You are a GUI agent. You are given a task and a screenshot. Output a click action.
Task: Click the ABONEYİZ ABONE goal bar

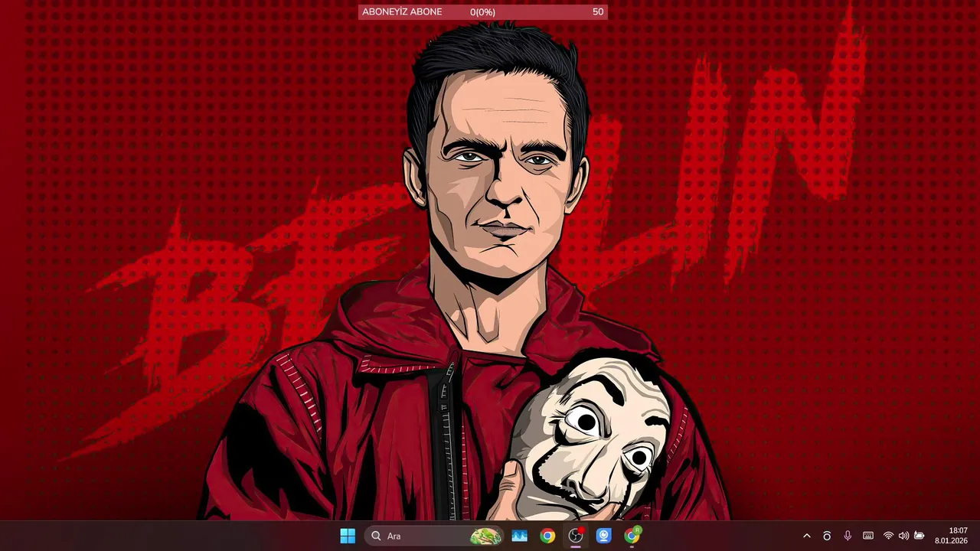pos(483,11)
